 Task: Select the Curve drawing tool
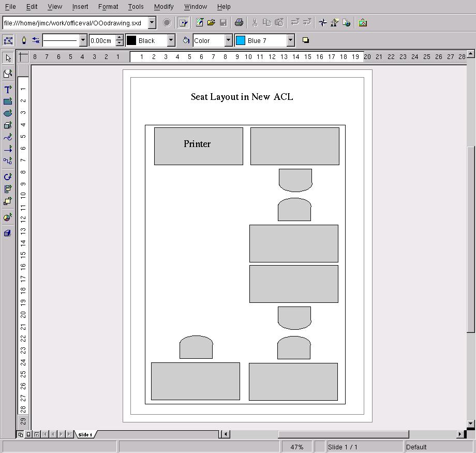point(8,137)
